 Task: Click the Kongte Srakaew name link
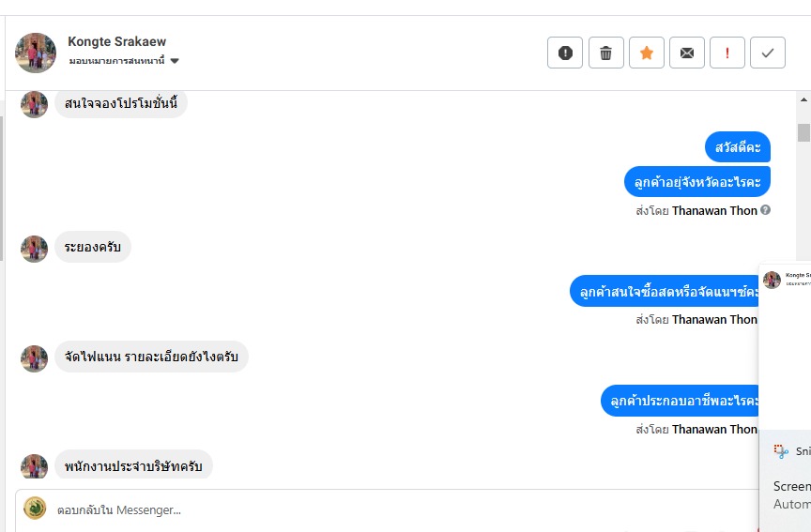(117, 41)
